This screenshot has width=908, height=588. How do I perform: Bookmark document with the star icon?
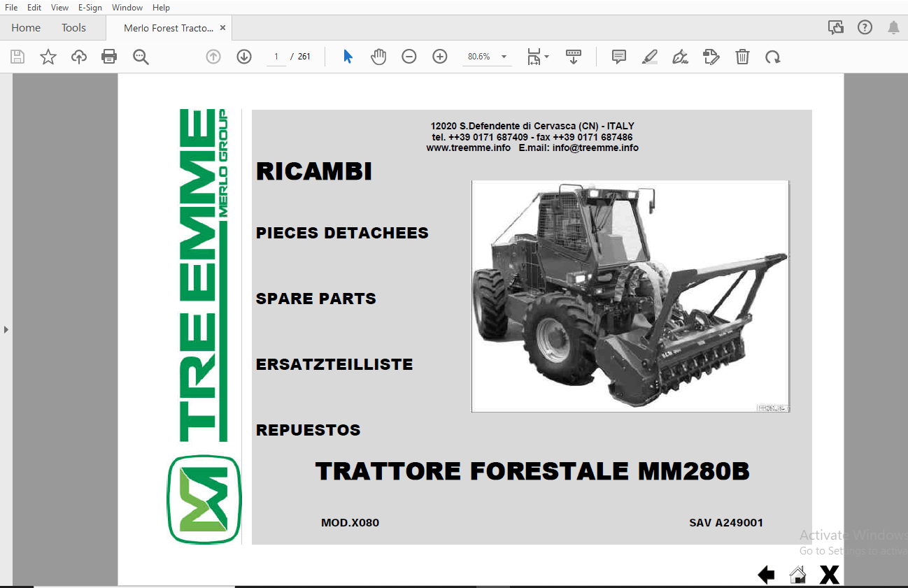(48, 57)
